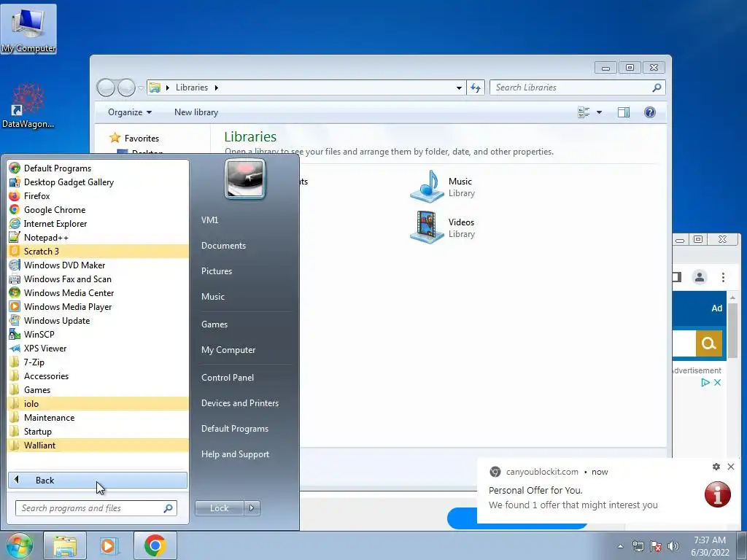This screenshot has width=747, height=560.
Task: Launch Scratch 3
Action: 98,251
